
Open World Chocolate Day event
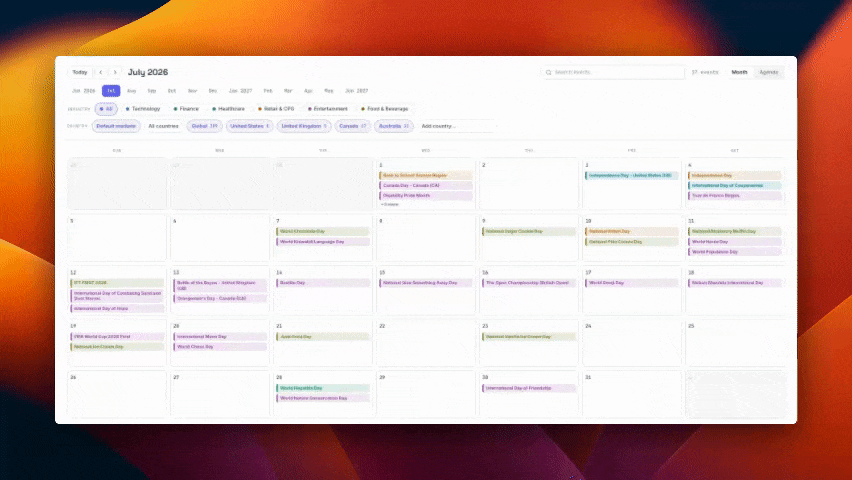click(323, 231)
